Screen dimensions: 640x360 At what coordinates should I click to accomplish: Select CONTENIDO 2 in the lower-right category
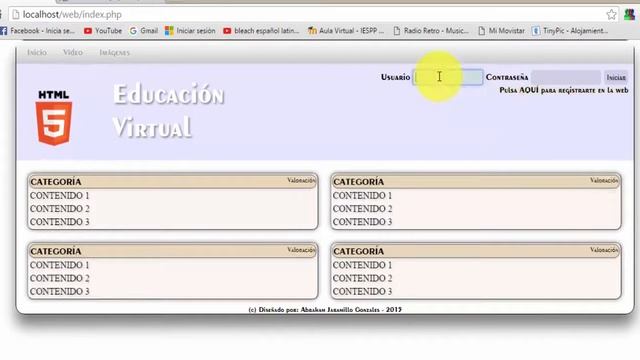click(x=362, y=278)
